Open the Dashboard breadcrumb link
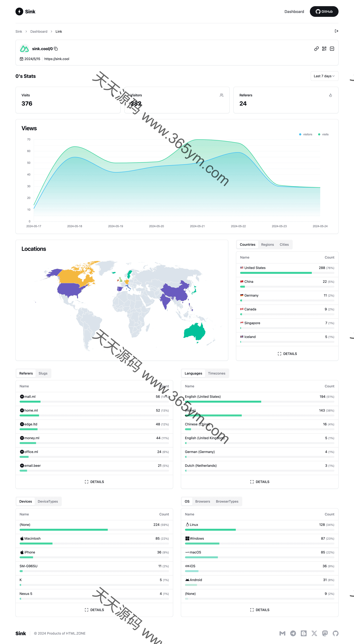The image size is (354, 644). (39, 31)
